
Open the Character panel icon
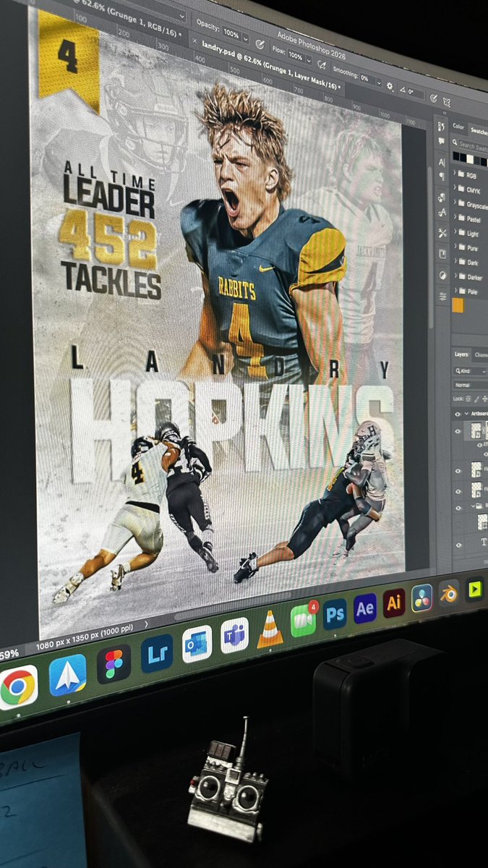pos(442,162)
